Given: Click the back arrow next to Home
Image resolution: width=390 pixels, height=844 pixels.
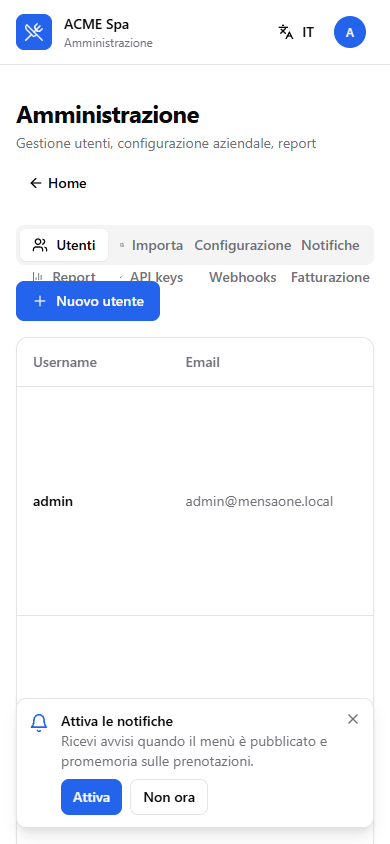Looking at the screenshot, I should [x=36, y=184].
